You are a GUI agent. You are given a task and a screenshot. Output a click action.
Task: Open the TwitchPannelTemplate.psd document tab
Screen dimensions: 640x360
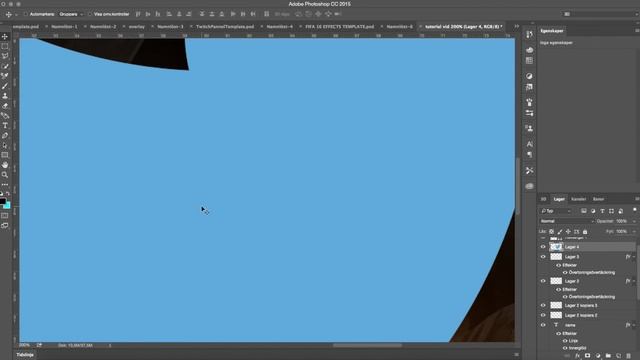[225, 27]
